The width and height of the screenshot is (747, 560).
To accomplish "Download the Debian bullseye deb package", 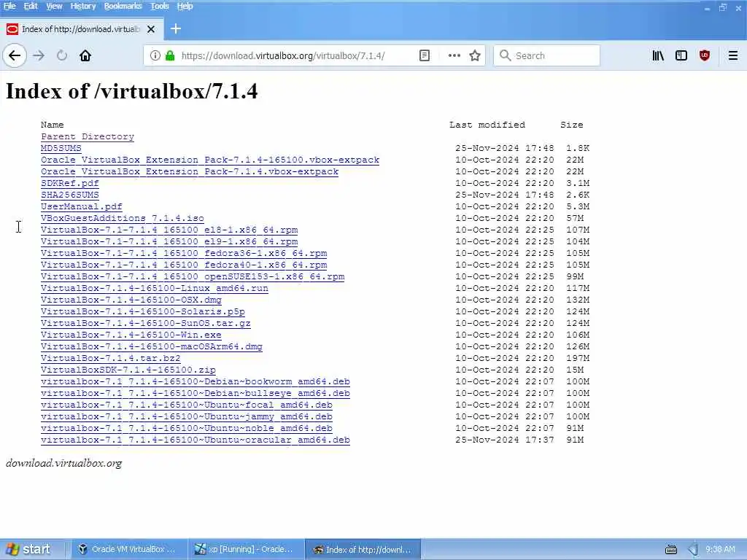I will [x=196, y=393].
